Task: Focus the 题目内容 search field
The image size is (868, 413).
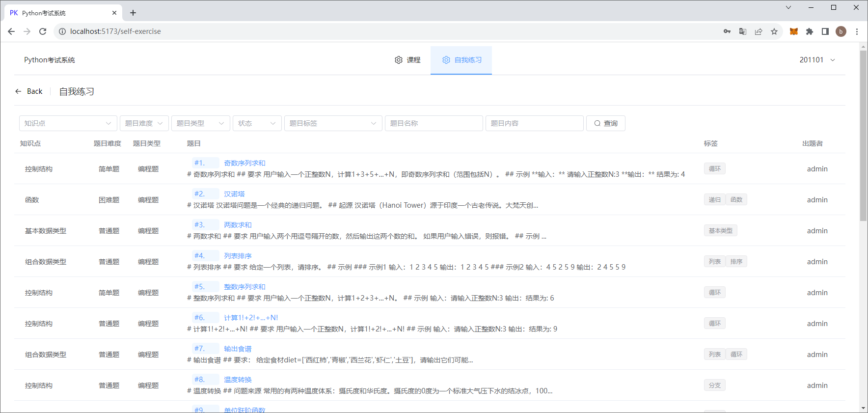Action: tap(535, 123)
